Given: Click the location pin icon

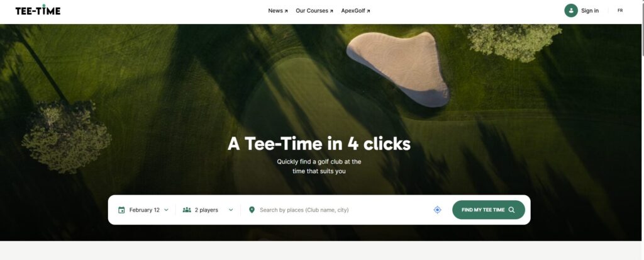Looking at the screenshot, I should click(252, 210).
